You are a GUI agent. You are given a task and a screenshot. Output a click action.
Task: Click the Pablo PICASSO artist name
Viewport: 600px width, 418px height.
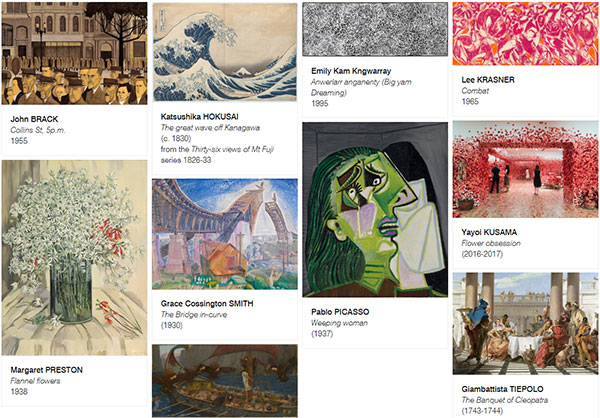point(340,312)
